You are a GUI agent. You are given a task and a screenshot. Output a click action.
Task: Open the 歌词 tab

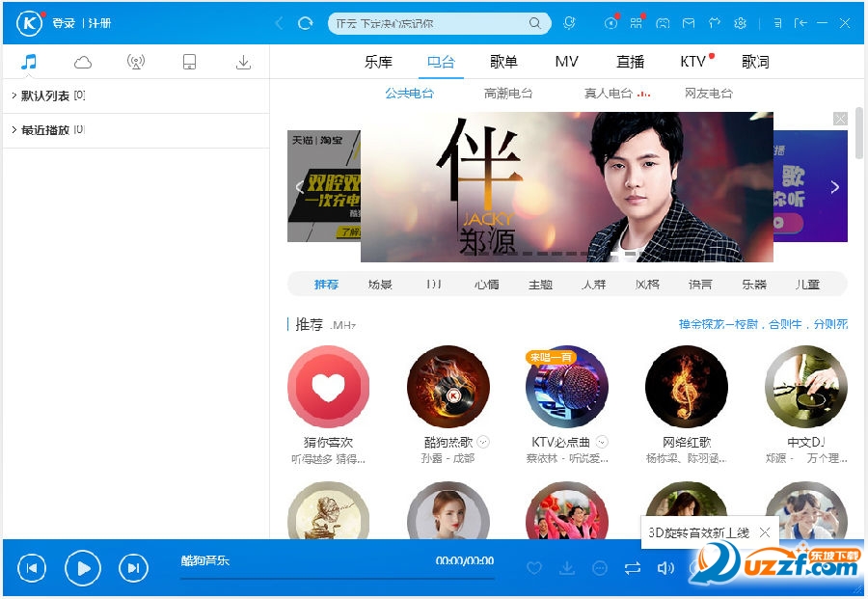755,62
